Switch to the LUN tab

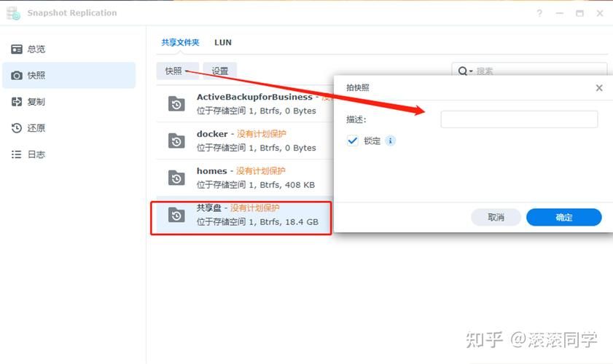(x=223, y=42)
